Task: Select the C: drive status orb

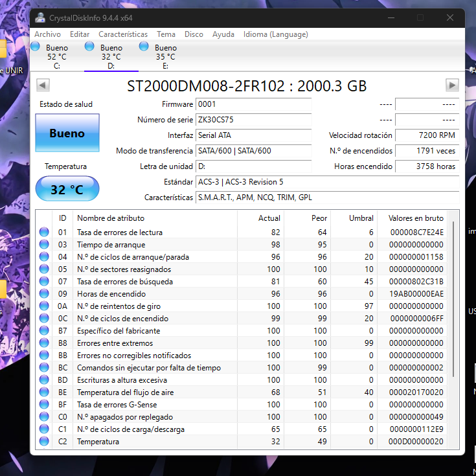Action: click(35, 47)
